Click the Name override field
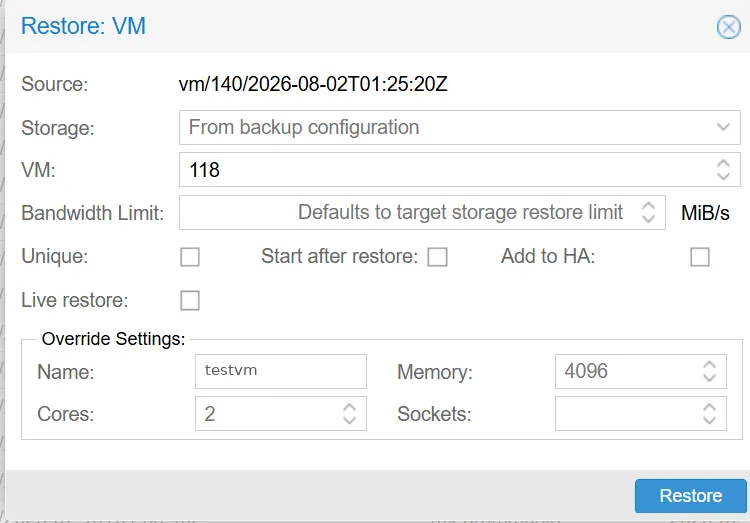 (281, 371)
